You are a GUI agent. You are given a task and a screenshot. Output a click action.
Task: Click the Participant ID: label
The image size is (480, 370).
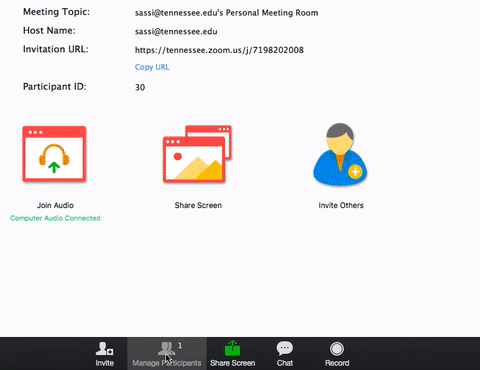point(55,87)
